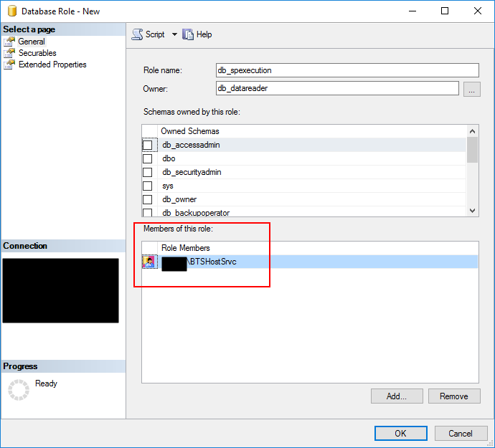Click the Script toolbar icon
495x448 pixels.
point(137,34)
